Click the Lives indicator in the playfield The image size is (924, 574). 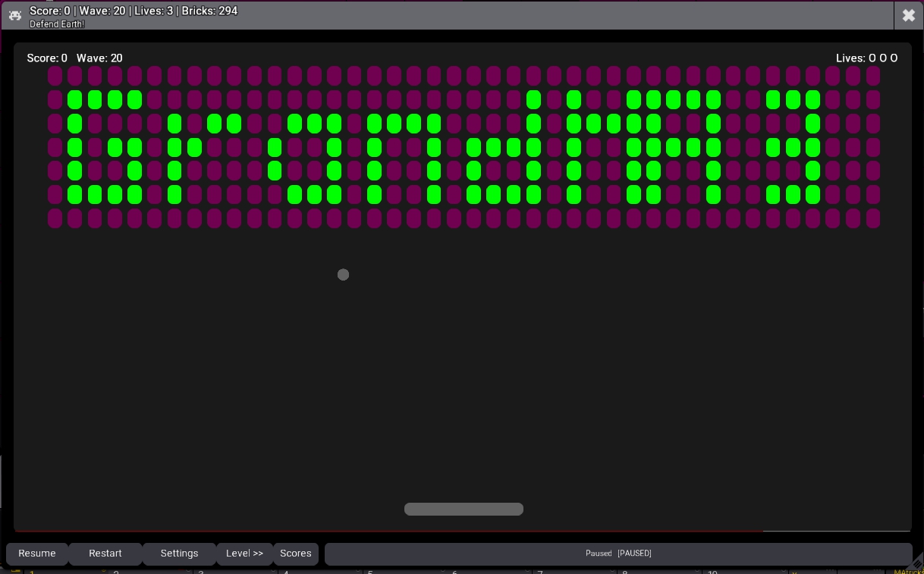click(x=866, y=58)
